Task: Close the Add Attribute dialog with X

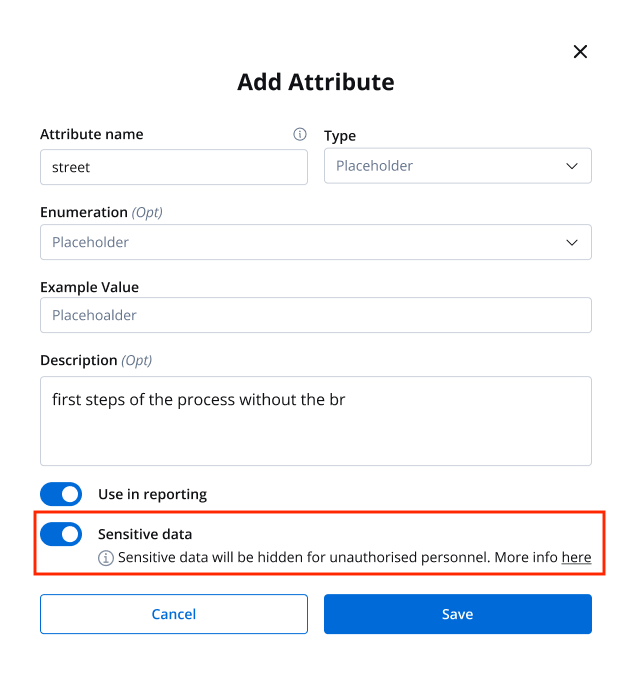Action: point(580,52)
